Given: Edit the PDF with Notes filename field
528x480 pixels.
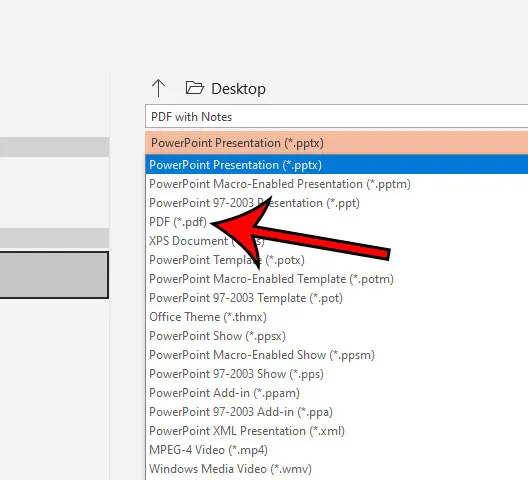Looking at the screenshot, I should (x=336, y=117).
